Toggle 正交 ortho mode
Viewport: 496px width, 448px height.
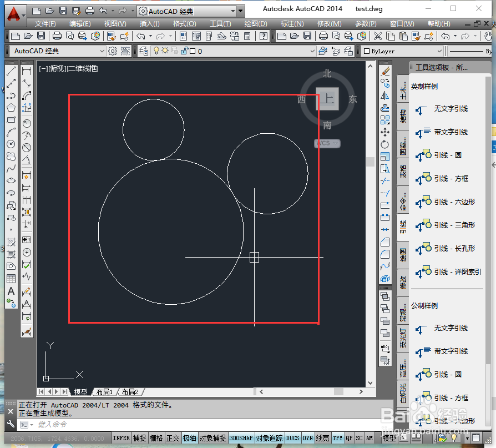point(173,438)
